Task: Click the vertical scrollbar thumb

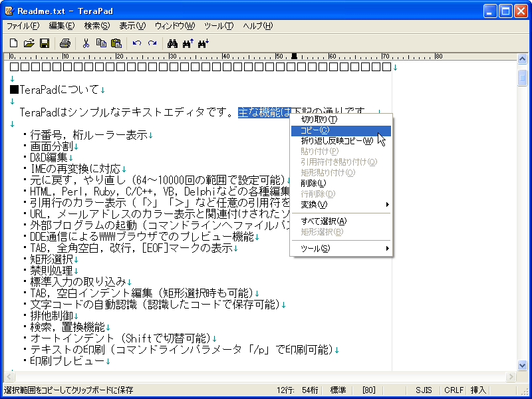Action: [522, 78]
